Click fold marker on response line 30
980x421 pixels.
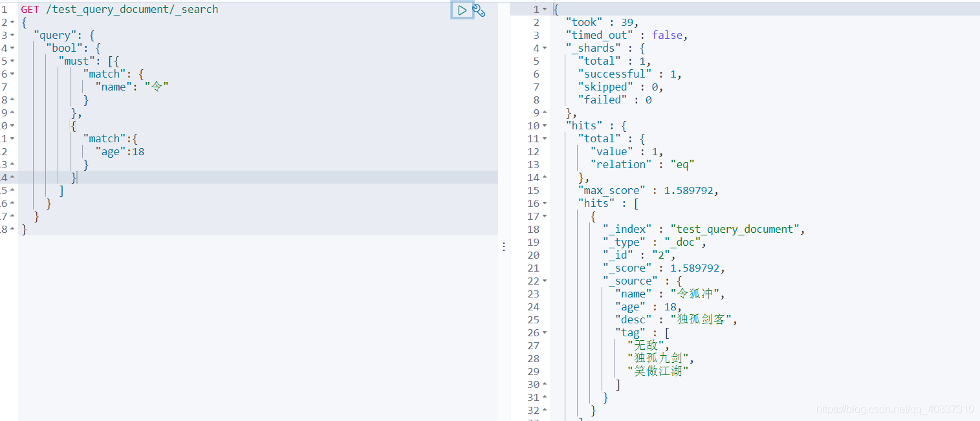(x=545, y=384)
